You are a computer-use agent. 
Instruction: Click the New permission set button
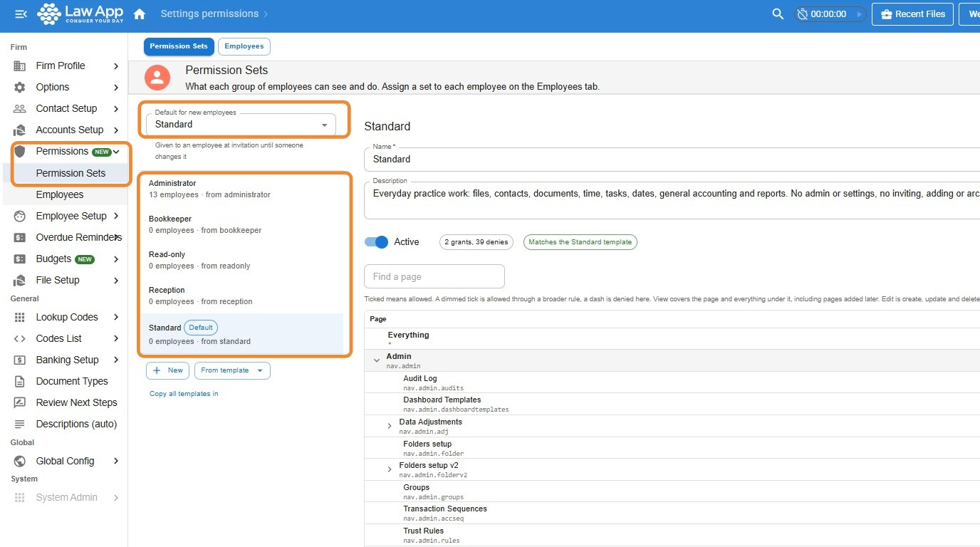click(x=168, y=370)
